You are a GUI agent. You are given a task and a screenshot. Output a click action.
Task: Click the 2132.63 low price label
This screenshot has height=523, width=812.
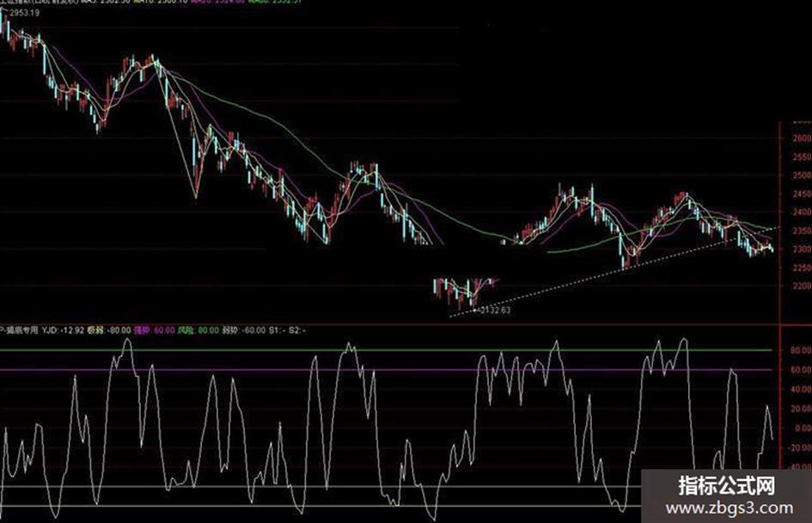point(496,310)
